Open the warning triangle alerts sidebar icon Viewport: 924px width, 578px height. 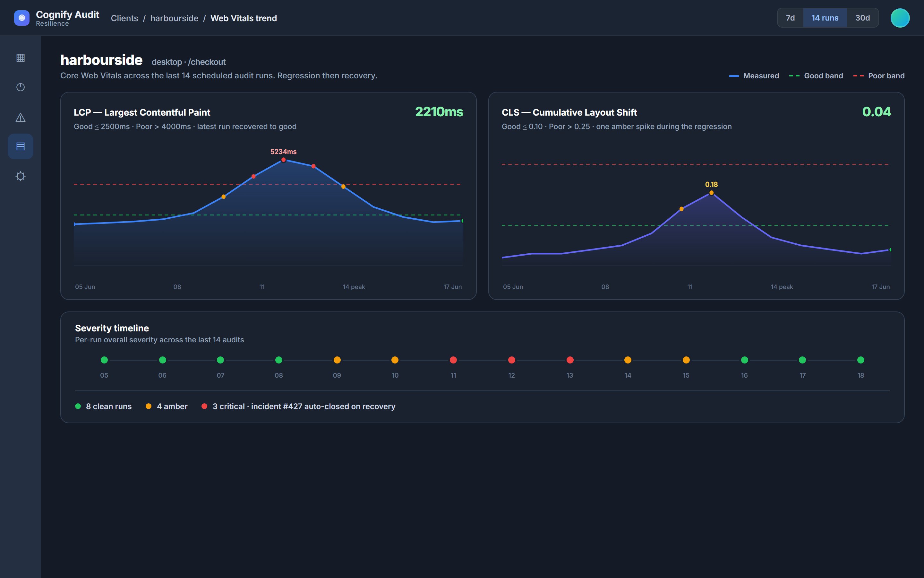click(x=21, y=117)
